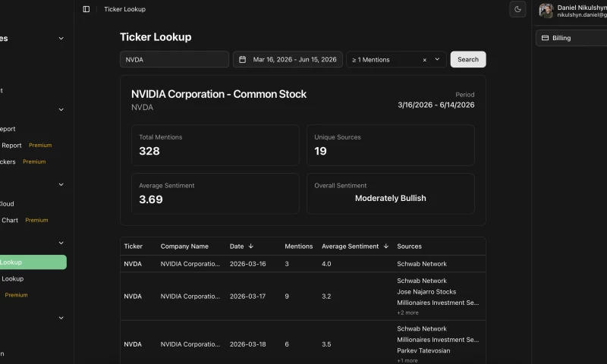Open date range Mar 16, 2026 - Jun 15, 2026
Image resolution: width=607 pixels, height=364 pixels.
(288, 60)
